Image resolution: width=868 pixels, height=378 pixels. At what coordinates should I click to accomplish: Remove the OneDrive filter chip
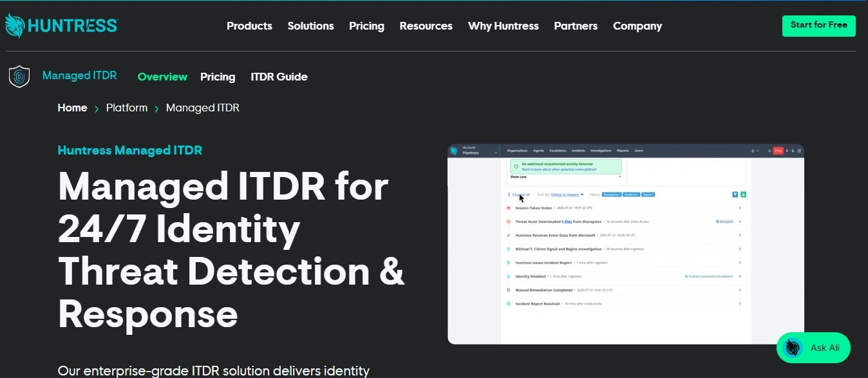point(632,194)
